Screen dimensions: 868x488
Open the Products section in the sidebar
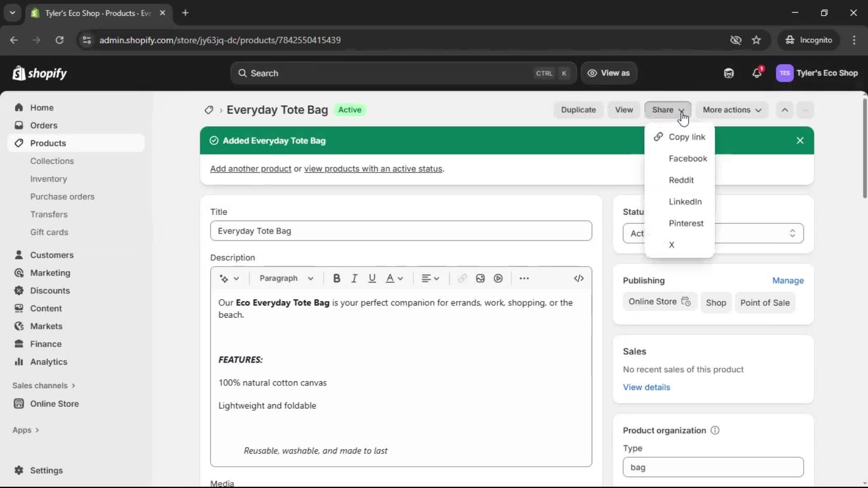(x=48, y=143)
